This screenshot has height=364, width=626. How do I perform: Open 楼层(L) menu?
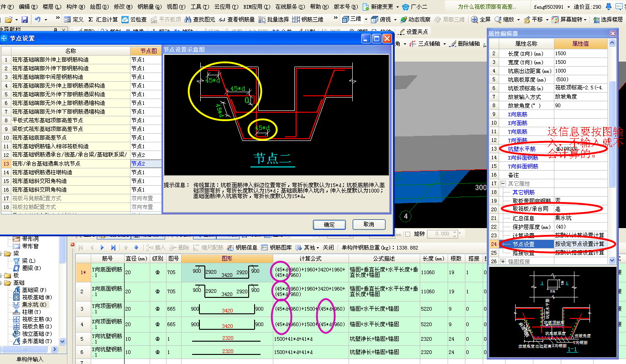[52, 7]
